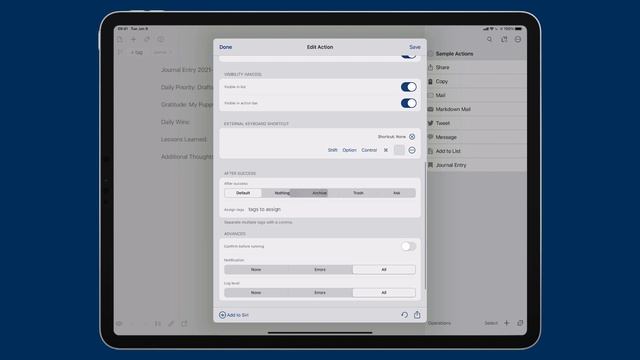Tap the Copy action's clipboard icon
This screenshot has width=640, height=360.
point(430,81)
